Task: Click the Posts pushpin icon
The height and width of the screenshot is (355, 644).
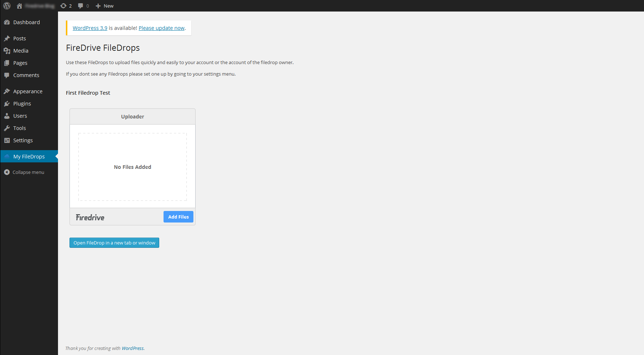Action: click(7, 39)
